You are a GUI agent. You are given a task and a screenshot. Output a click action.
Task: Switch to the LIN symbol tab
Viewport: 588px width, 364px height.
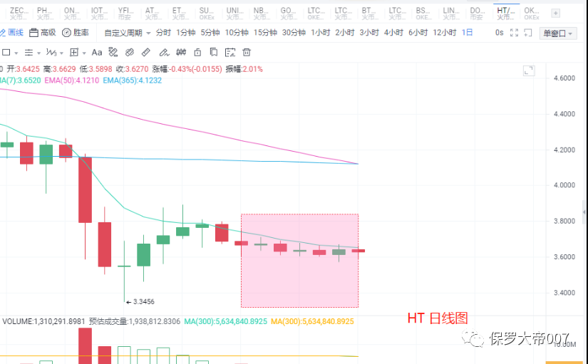click(x=451, y=14)
